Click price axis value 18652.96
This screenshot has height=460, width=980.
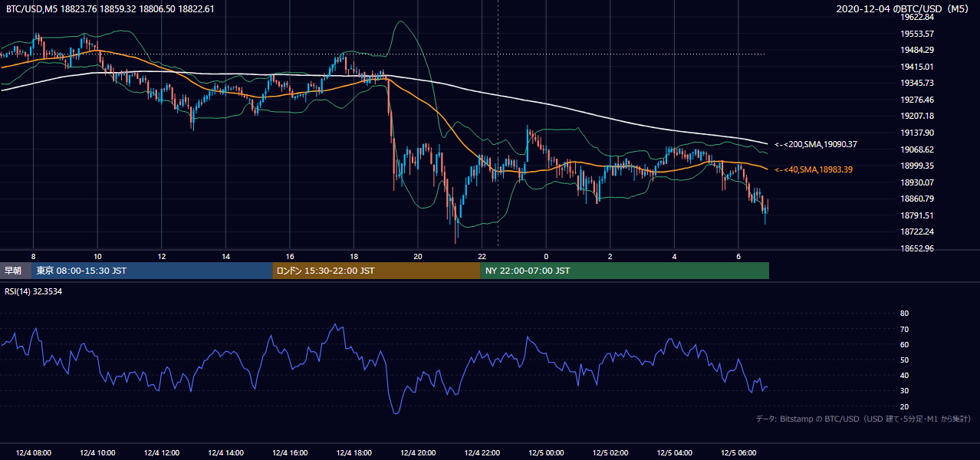tap(916, 248)
